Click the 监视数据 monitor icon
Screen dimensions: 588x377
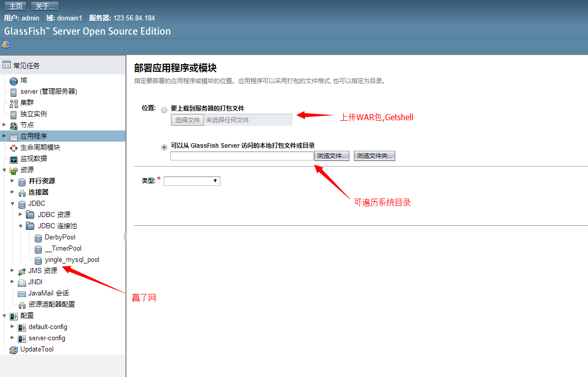point(14,159)
